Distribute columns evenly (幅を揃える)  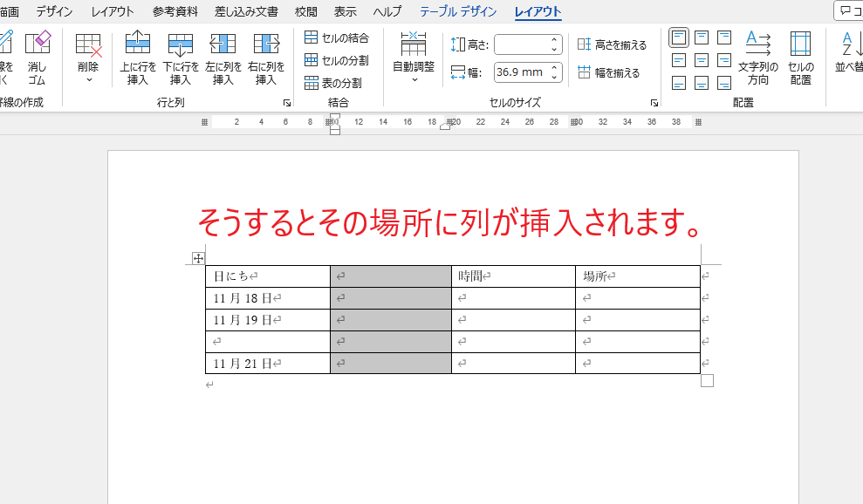click(x=608, y=72)
